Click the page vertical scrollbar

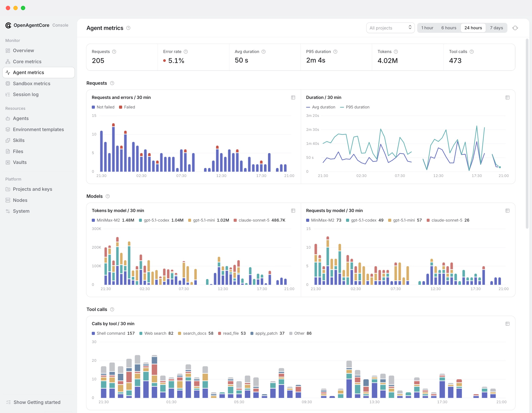point(527,134)
